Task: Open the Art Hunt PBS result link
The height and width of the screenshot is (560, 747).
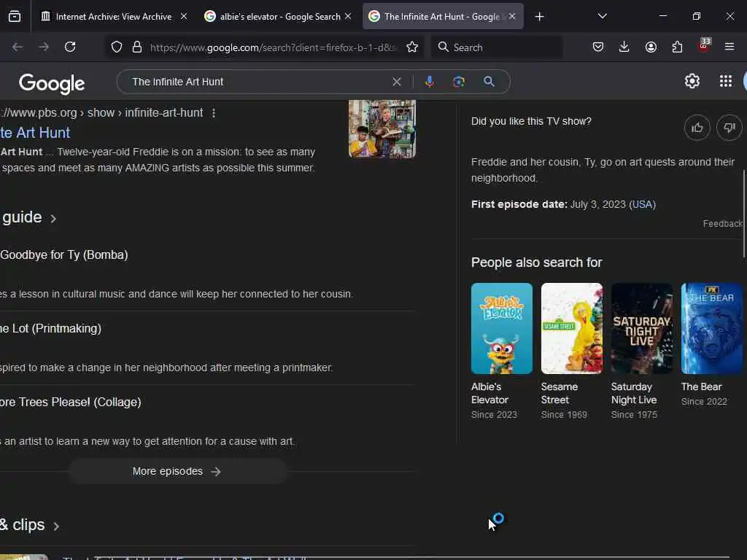Action: [x=35, y=133]
